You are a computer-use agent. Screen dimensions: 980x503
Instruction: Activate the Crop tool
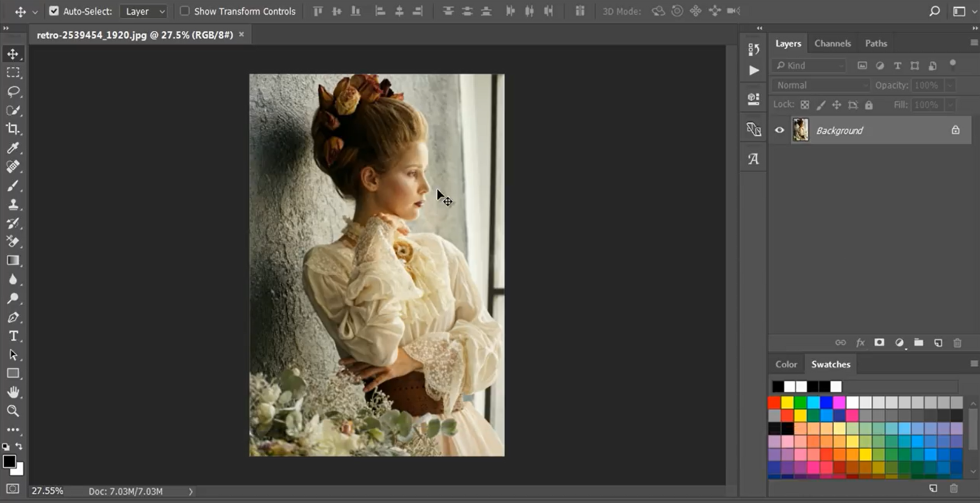(x=13, y=129)
